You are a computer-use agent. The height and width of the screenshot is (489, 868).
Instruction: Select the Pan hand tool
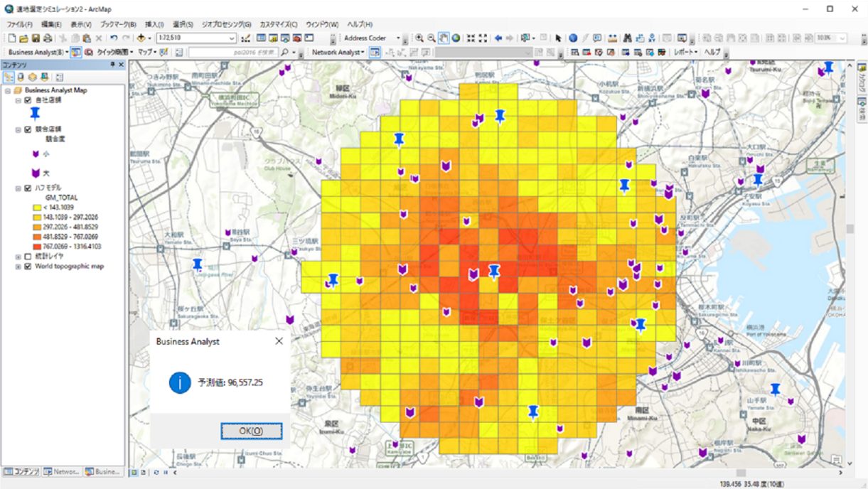click(x=444, y=38)
